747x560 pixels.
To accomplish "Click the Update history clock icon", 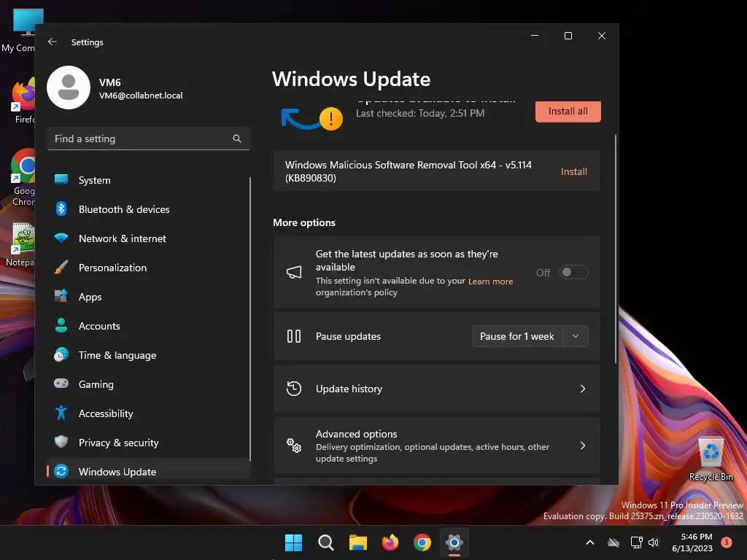I will tap(294, 389).
